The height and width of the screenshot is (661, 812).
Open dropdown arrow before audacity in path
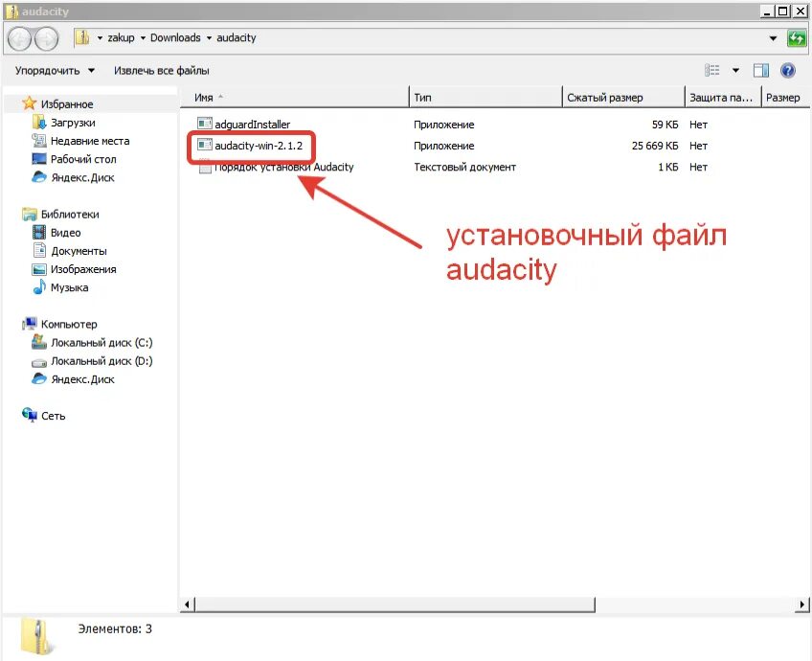pos(209,37)
